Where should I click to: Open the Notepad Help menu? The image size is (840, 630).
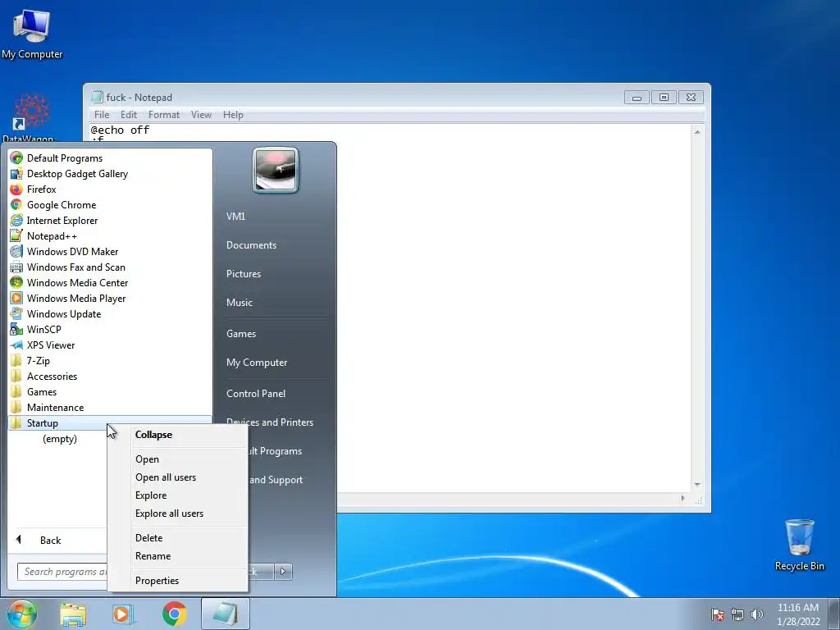tap(233, 115)
